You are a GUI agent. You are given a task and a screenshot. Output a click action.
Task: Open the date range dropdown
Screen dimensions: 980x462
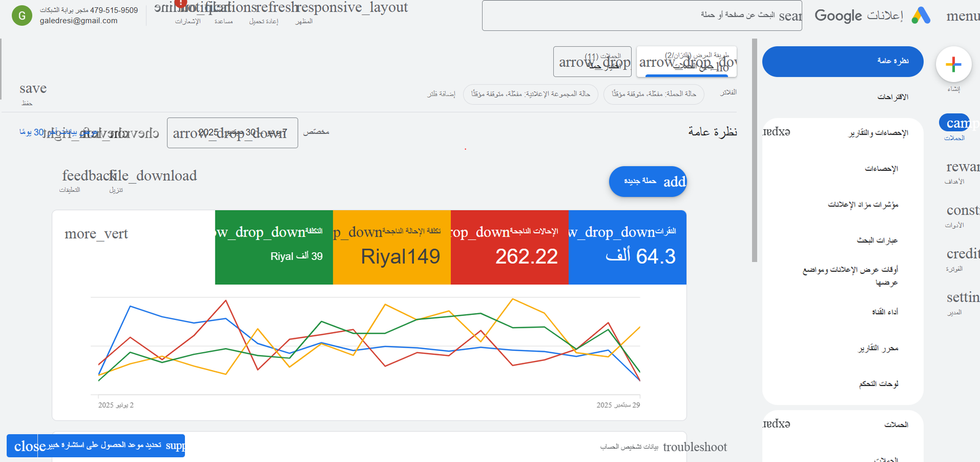(x=232, y=133)
